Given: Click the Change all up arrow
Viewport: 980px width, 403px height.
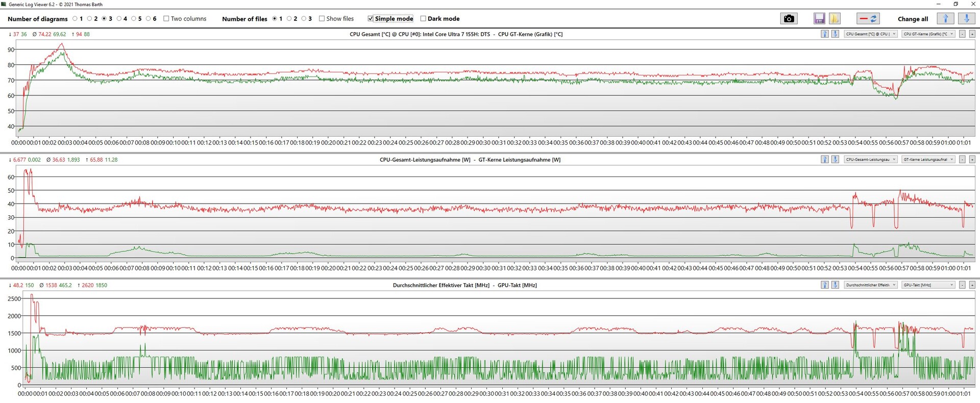Looking at the screenshot, I should [945, 19].
